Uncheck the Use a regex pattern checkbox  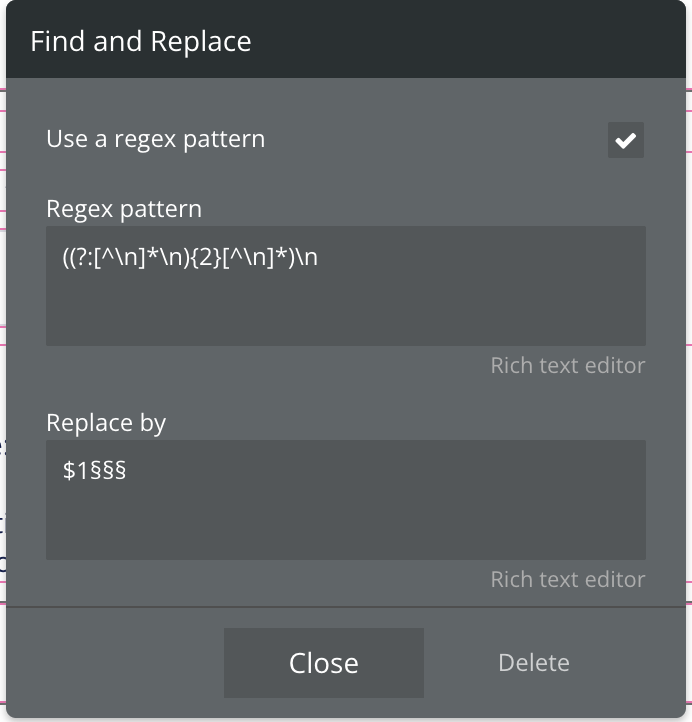coord(626,140)
